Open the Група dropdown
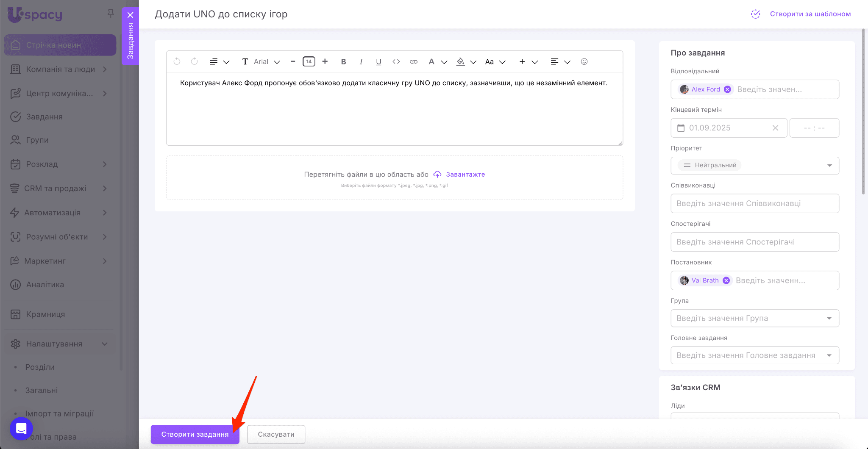The image size is (868, 449). pos(755,318)
